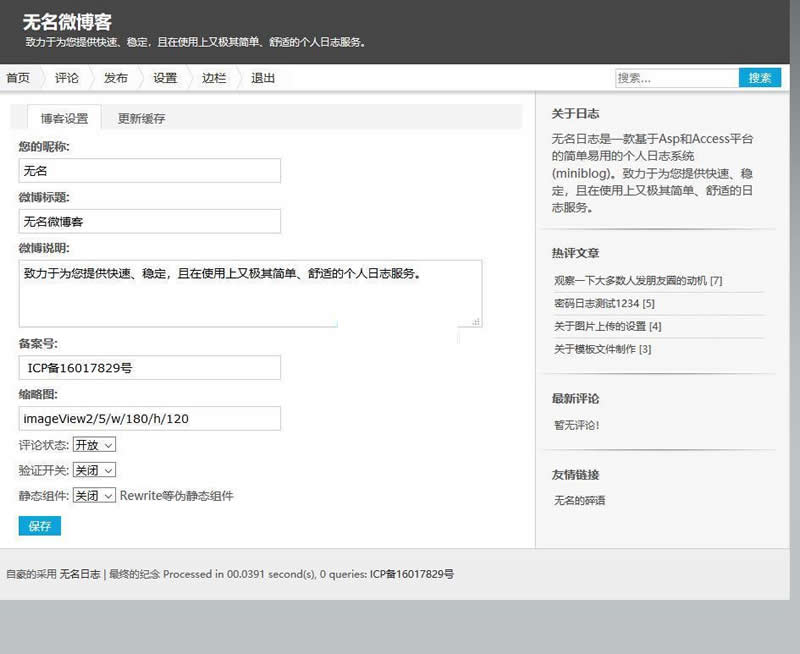Viewport: 800px width, 654px height.
Task: Open the 边栏 navigation item
Action: tap(214, 78)
